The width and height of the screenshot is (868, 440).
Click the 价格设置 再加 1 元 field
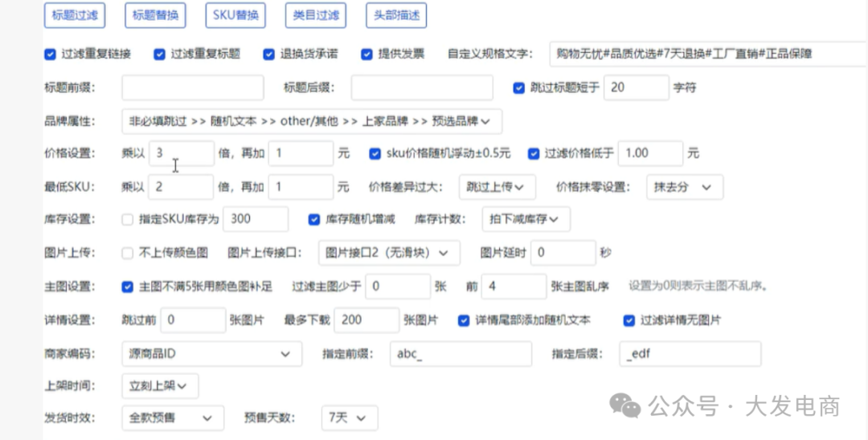coord(301,153)
